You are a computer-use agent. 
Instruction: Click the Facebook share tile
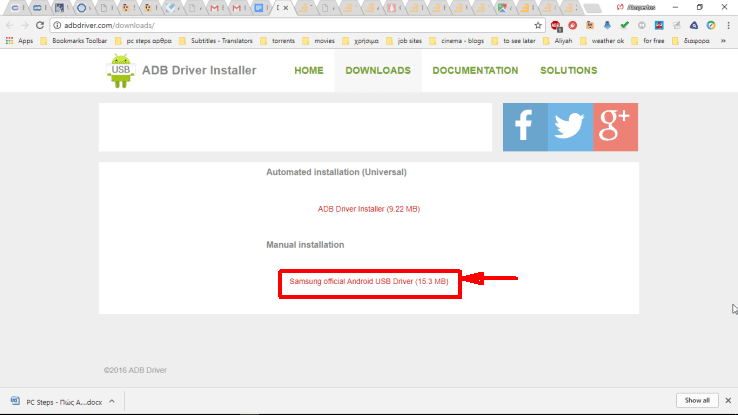tap(525, 127)
